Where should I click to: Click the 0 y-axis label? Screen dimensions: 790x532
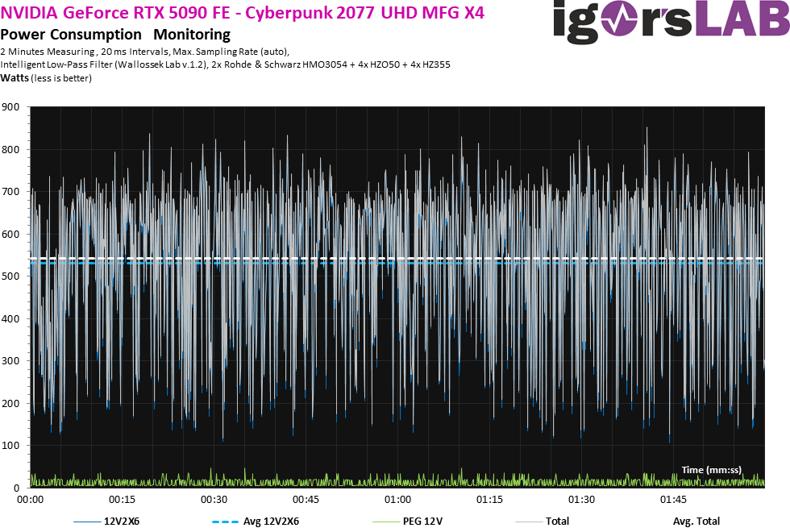point(17,488)
